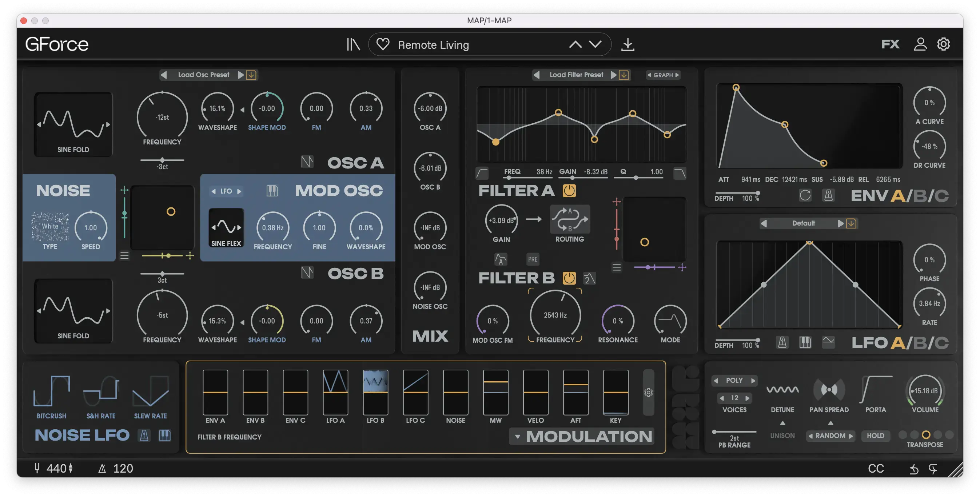The width and height of the screenshot is (980, 497).
Task: Select the next preset with down chevron
Action: pyautogui.click(x=595, y=44)
